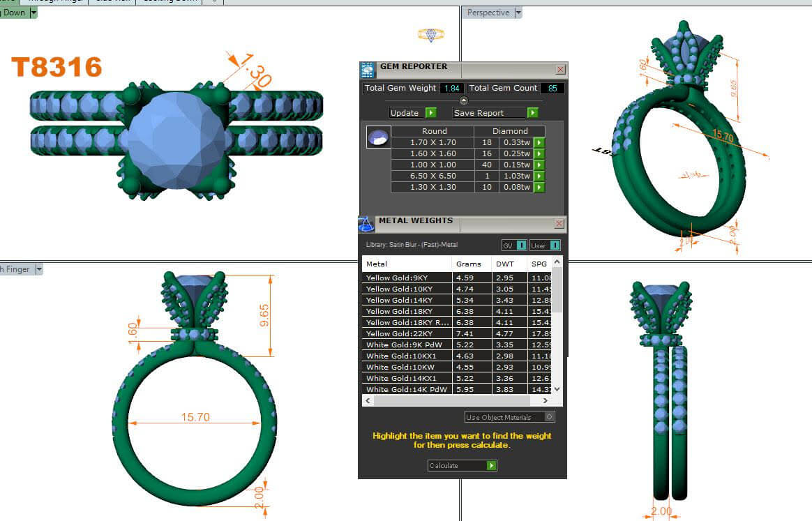
Task: Sort by the DWT column header
Action: click(x=509, y=264)
